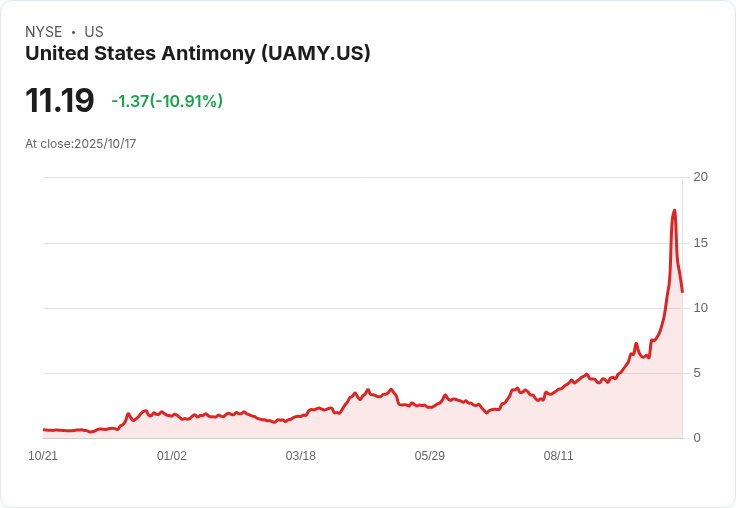
Task: Click the 20 value label on y-axis
Action: click(x=700, y=177)
